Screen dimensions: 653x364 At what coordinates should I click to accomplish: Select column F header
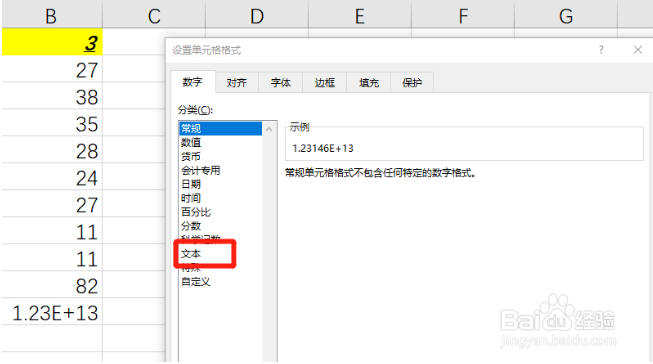[x=463, y=16]
